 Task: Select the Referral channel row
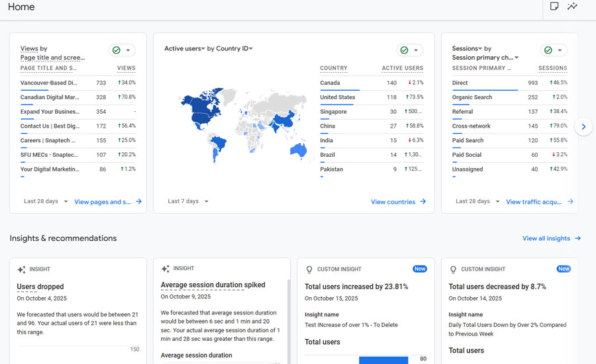[510, 112]
